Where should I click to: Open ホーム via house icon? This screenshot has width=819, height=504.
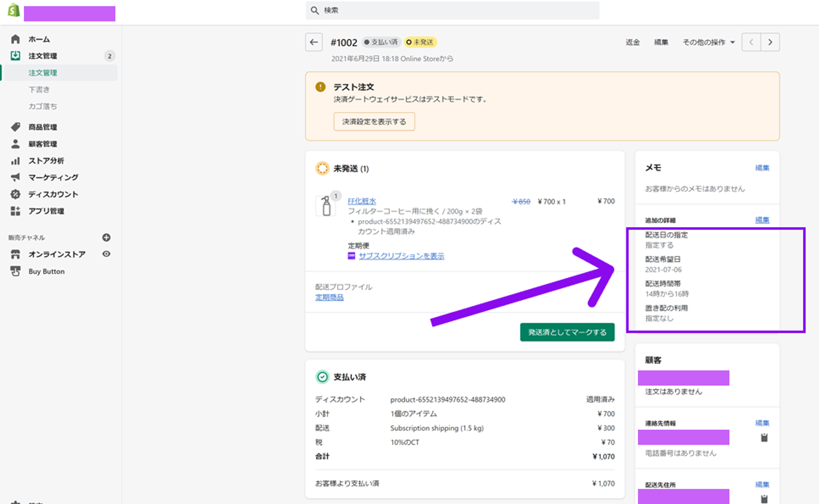pyautogui.click(x=16, y=39)
